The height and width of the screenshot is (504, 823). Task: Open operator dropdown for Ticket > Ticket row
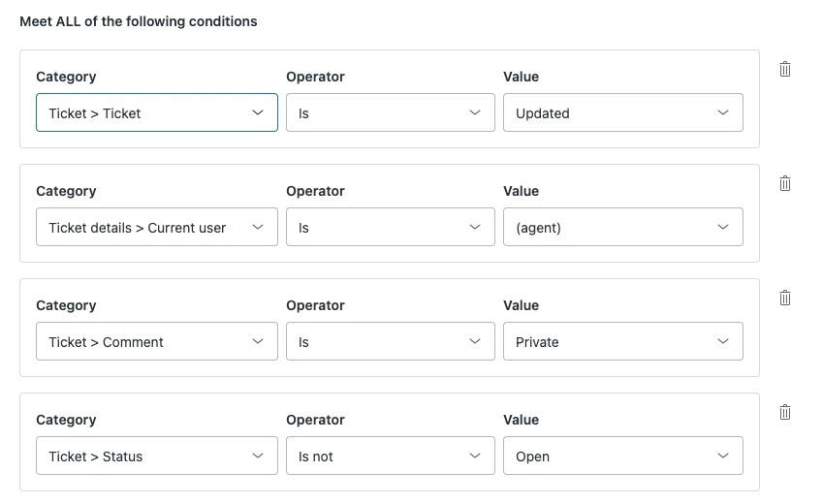pos(390,112)
